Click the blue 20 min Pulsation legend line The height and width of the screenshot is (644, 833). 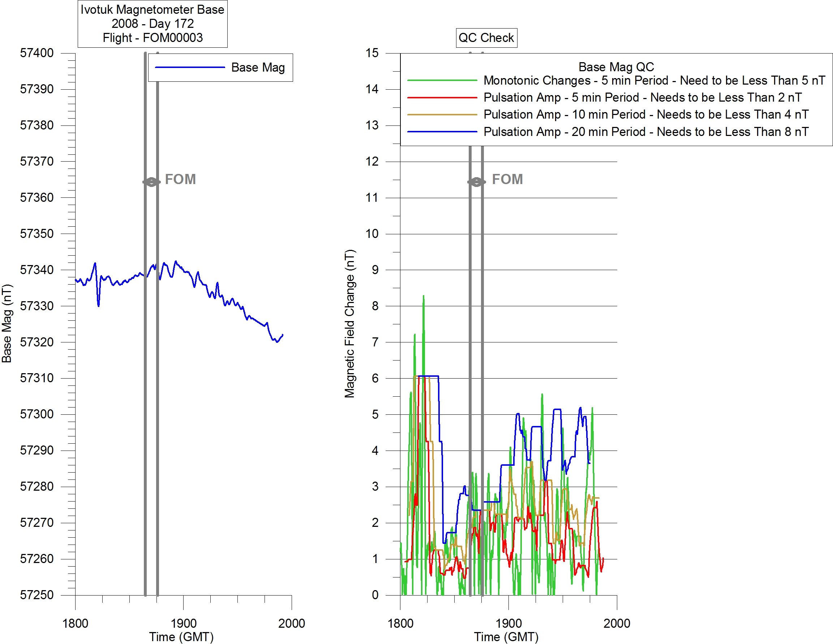coord(442,132)
